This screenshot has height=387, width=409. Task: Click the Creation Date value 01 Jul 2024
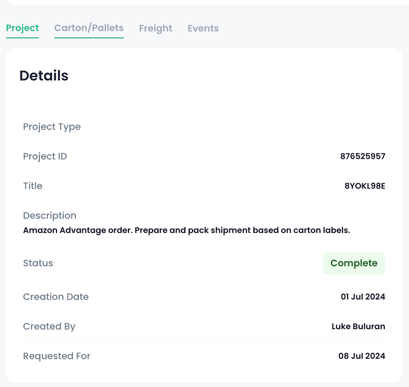(363, 297)
